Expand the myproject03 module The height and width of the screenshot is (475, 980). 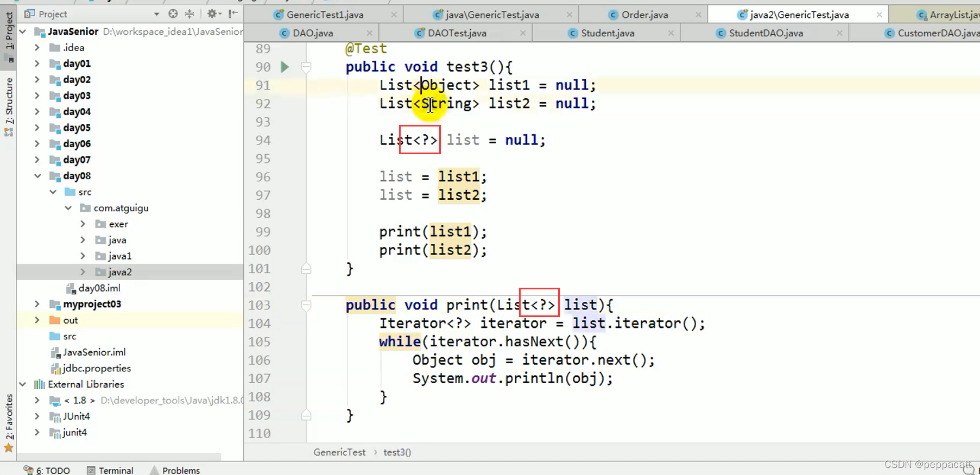point(37,304)
